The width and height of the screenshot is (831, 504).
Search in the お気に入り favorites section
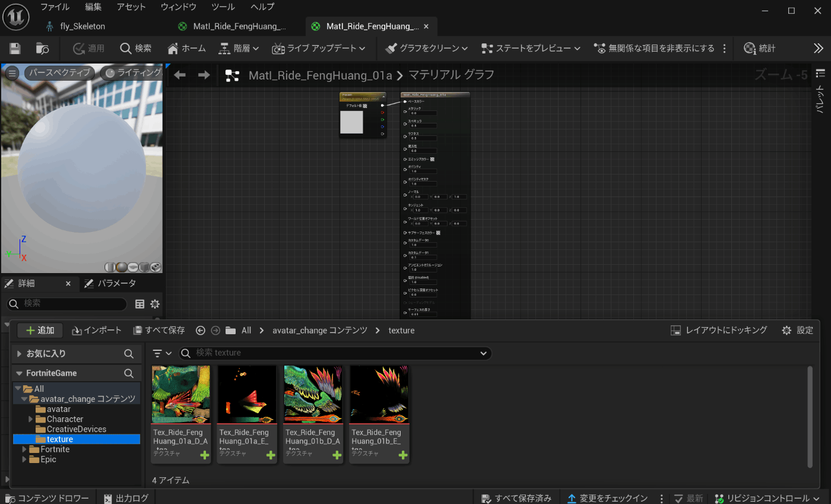tap(129, 354)
